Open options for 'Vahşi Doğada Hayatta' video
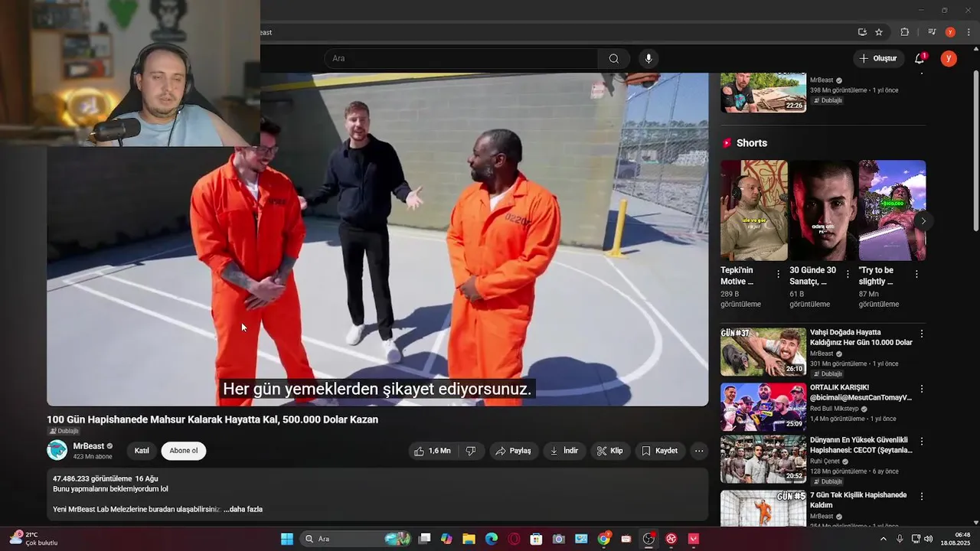This screenshot has width=980, height=551. coord(922,334)
